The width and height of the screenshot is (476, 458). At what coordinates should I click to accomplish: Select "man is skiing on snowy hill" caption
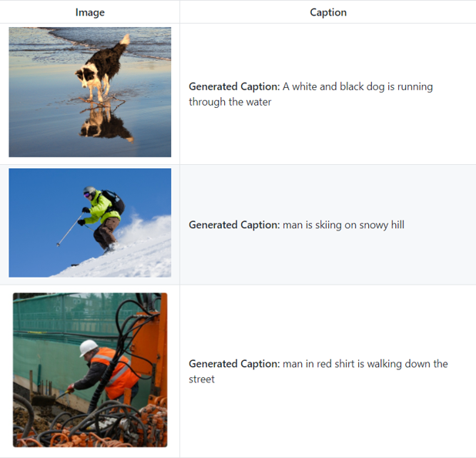[344, 225]
